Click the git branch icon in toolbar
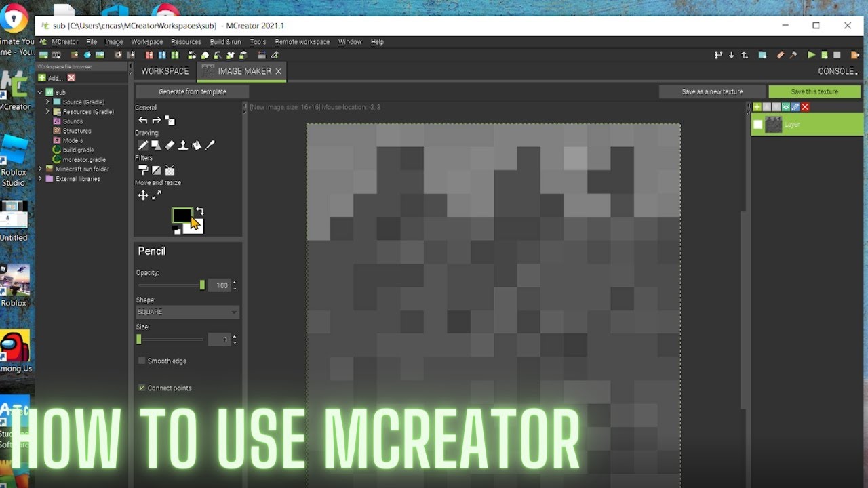The width and height of the screenshot is (868, 488). tap(719, 55)
